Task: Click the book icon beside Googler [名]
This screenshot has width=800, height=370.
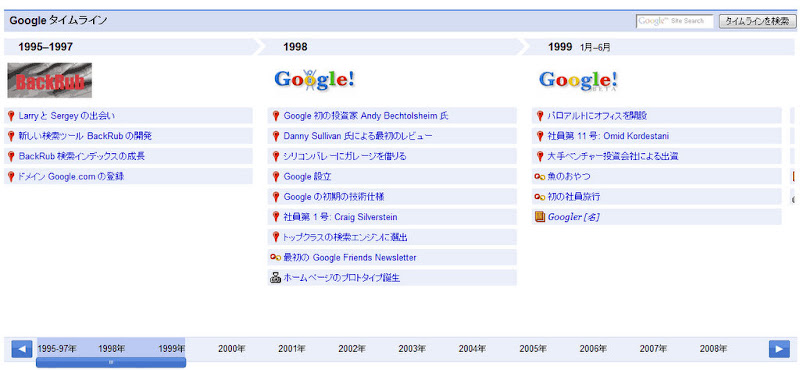Action: click(540, 217)
